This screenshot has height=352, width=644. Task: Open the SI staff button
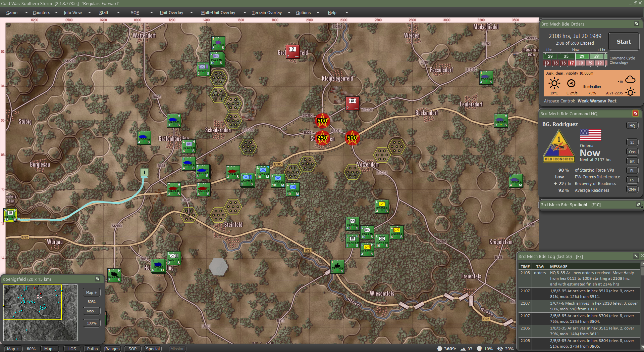coord(632,142)
